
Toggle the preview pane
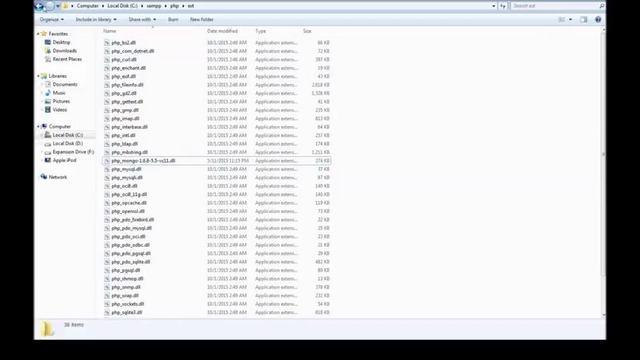584,20
